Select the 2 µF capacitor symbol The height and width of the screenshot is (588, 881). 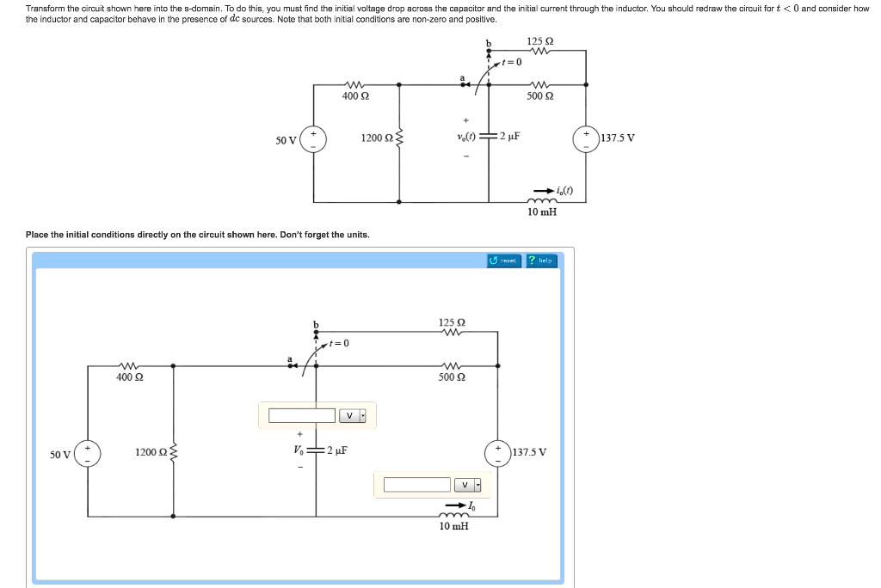tap(316, 450)
